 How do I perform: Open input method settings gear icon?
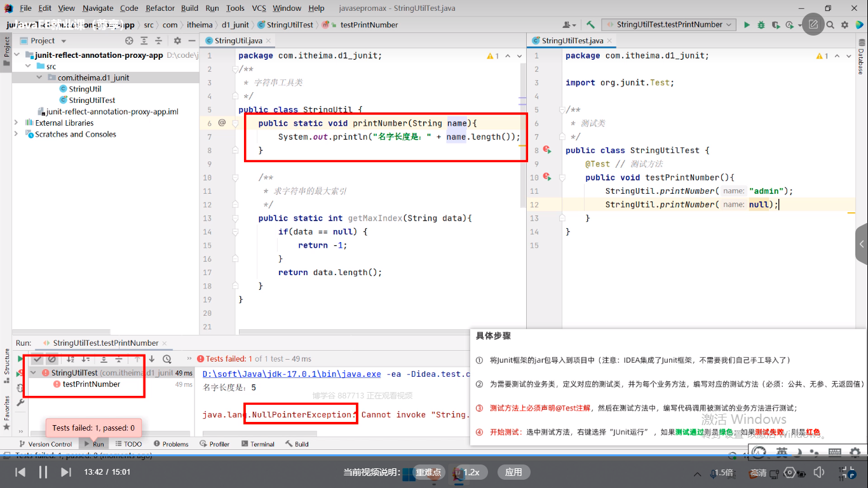(x=855, y=452)
